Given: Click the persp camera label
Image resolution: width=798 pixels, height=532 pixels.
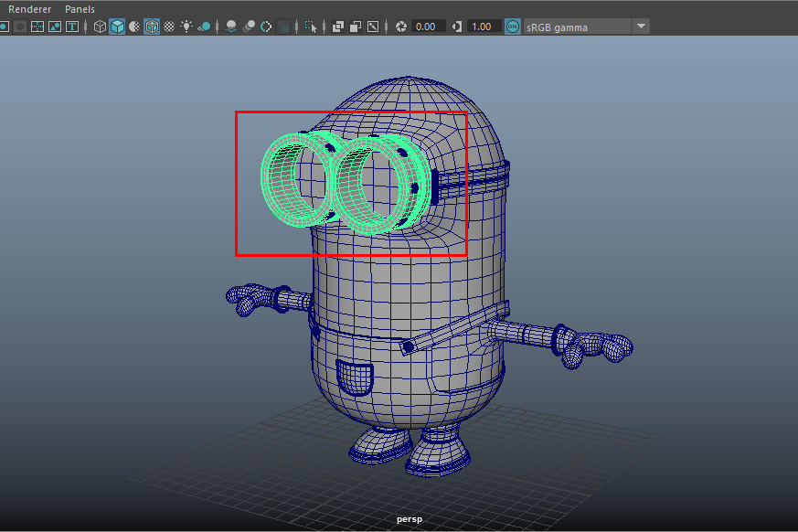Looking at the screenshot, I should tap(410, 519).
